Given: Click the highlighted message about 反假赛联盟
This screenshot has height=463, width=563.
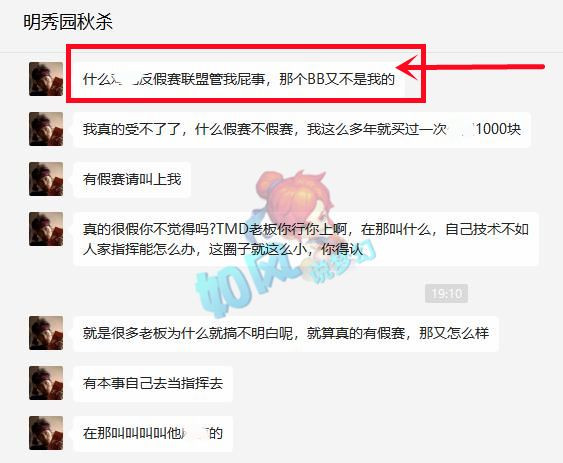Looking at the screenshot, I should click(239, 79).
